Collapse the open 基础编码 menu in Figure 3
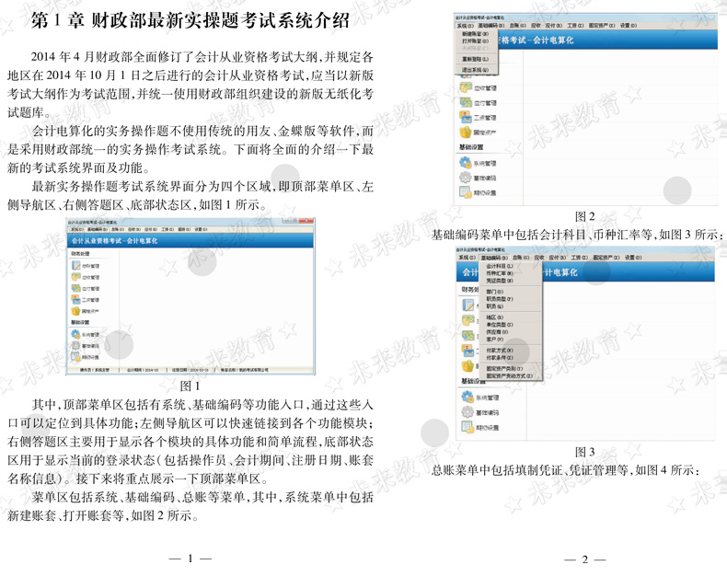 tap(494, 258)
